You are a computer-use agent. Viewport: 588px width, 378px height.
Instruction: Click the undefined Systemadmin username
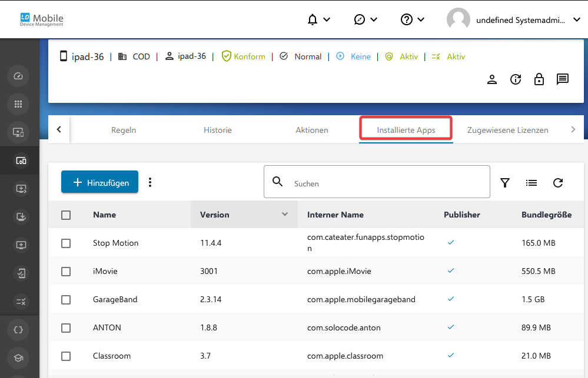(x=520, y=20)
